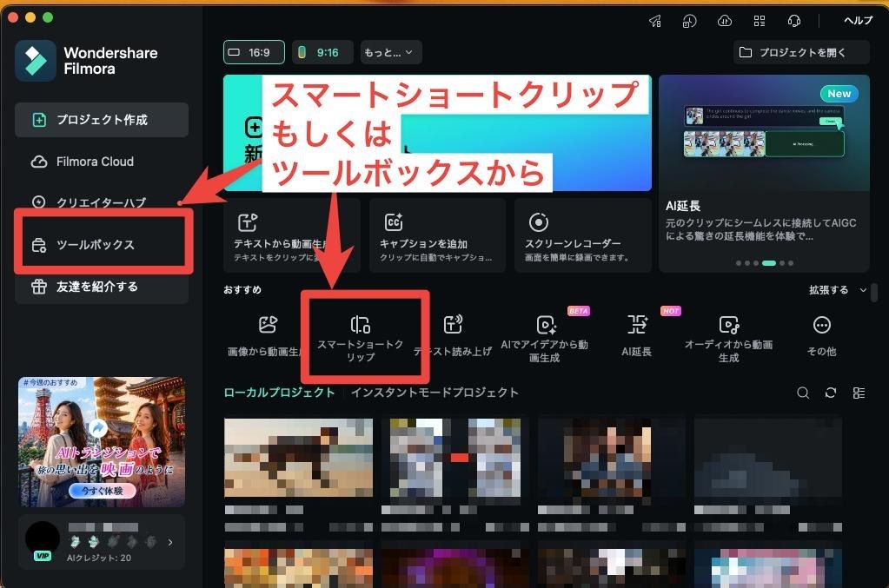Select the active banner carousel dot
Screen dimensions: 889x588
[769, 263]
